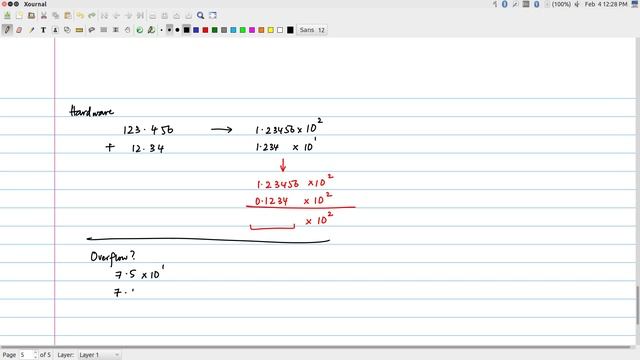Image resolution: width=640 pixels, height=360 pixels.
Task: Set pen thickness to medium
Action: tap(169, 30)
